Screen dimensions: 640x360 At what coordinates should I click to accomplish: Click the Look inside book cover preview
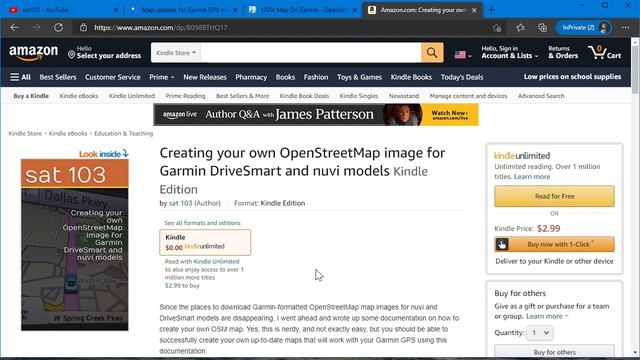tap(75, 244)
